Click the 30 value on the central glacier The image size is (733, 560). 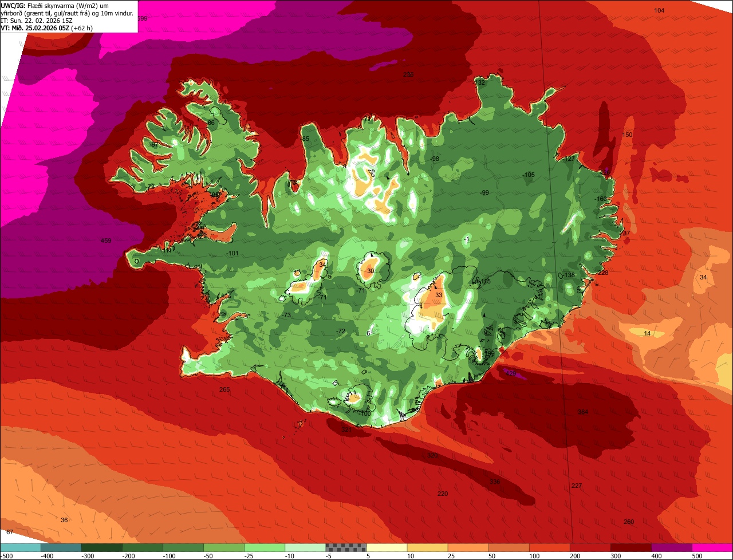click(371, 271)
